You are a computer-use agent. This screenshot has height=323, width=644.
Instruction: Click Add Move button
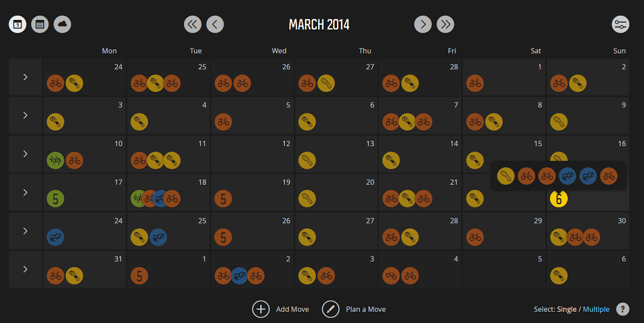tap(281, 309)
